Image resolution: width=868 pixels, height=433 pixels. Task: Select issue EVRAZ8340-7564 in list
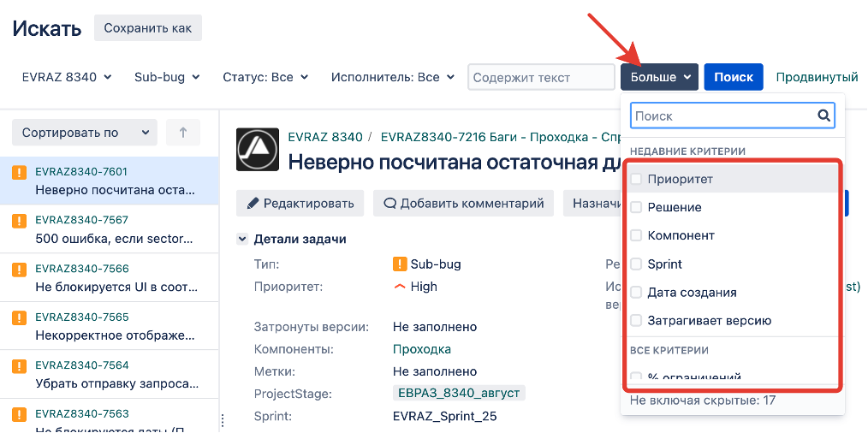[109, 374]
